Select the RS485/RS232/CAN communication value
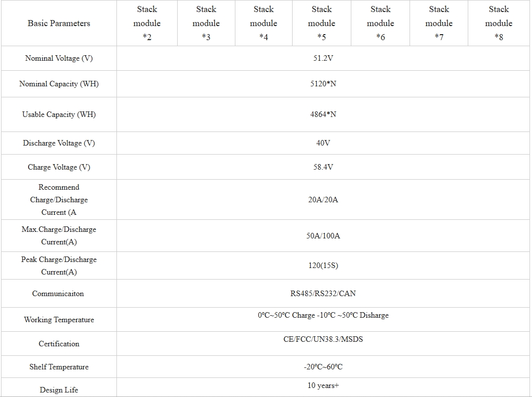Screen dimensions: 532x397 tap(323, 294)
